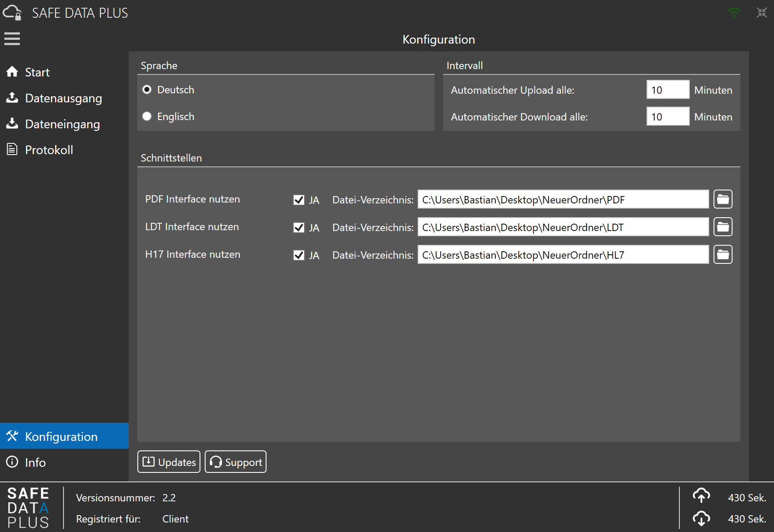Open the Dateneingang page
The width and height of the screenshot is (774, 532).
[64, 124]
